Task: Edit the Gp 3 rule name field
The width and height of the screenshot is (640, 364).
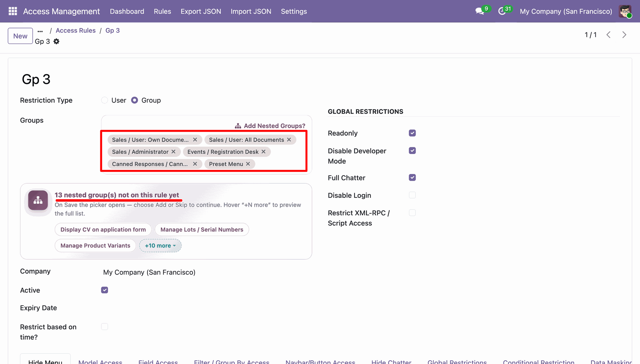Action: [x=36, y=79]
